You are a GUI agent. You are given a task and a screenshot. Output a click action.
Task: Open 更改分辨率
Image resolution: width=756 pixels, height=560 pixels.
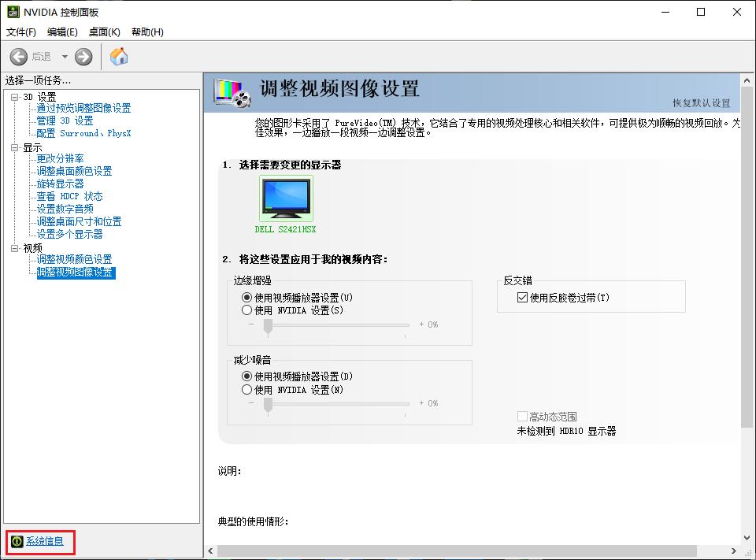[x=60, y=158]
